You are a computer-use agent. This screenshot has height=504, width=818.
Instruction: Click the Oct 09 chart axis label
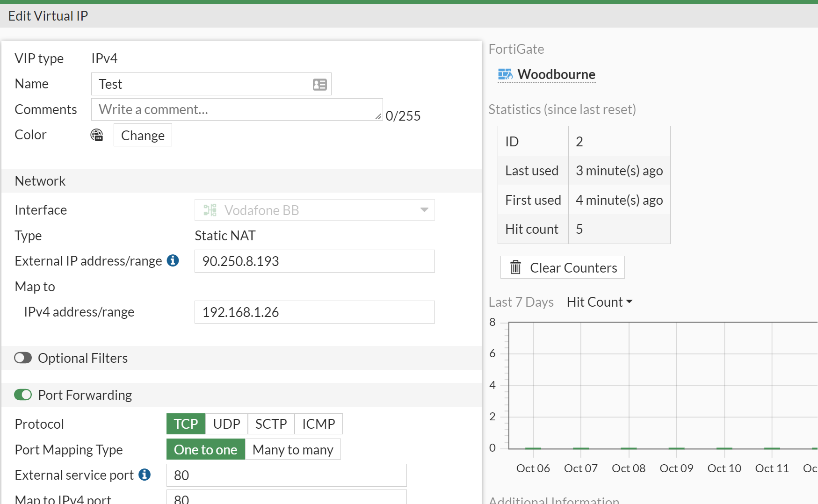[x=676, y=468]
